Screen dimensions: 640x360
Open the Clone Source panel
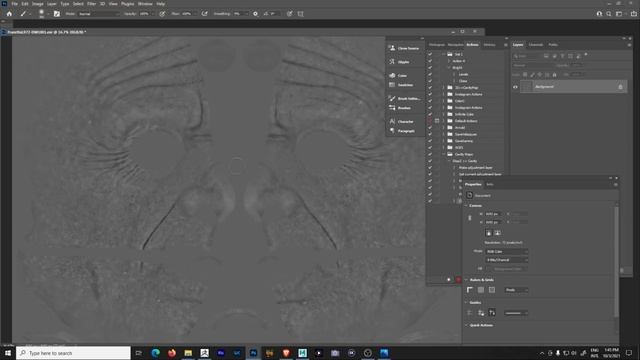[404, 48]
